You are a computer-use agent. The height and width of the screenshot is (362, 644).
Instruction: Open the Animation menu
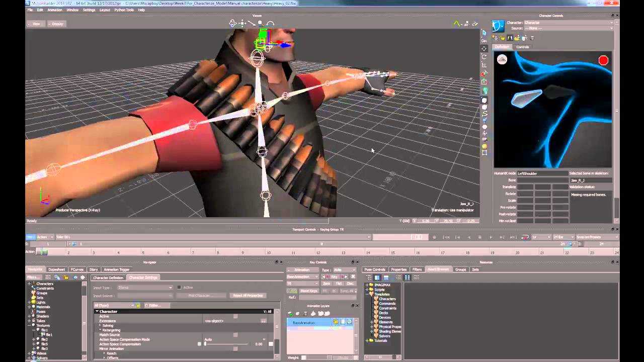click(55, 10)
